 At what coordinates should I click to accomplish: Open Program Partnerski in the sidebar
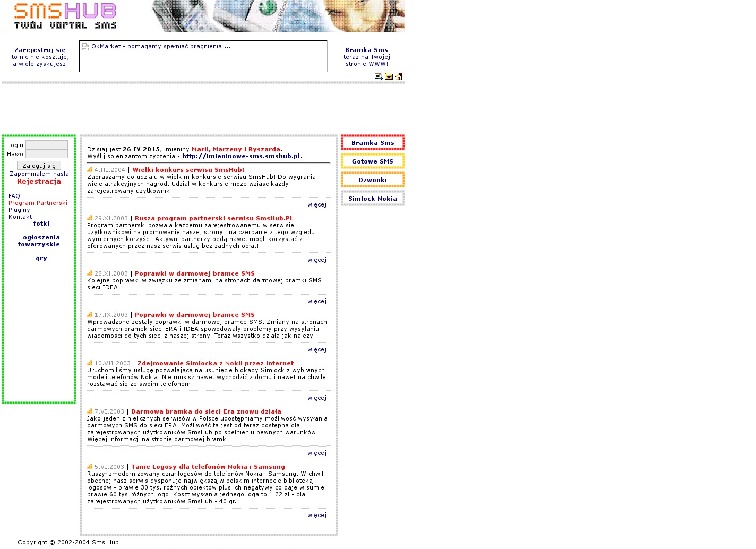pos(38,203)
